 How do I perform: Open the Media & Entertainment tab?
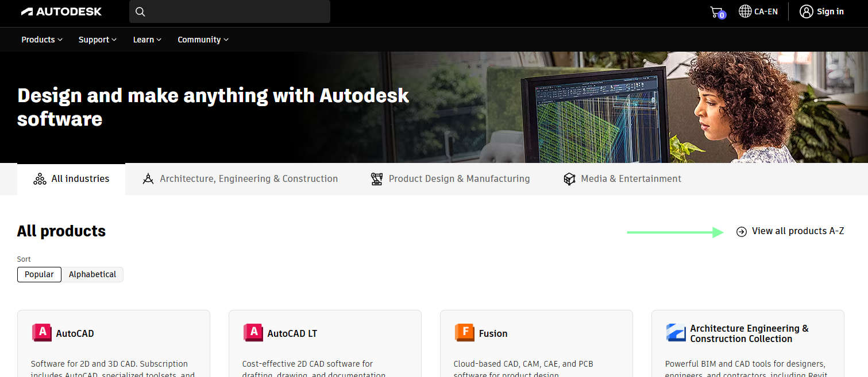pyautogui.click(x=622, y=179)
